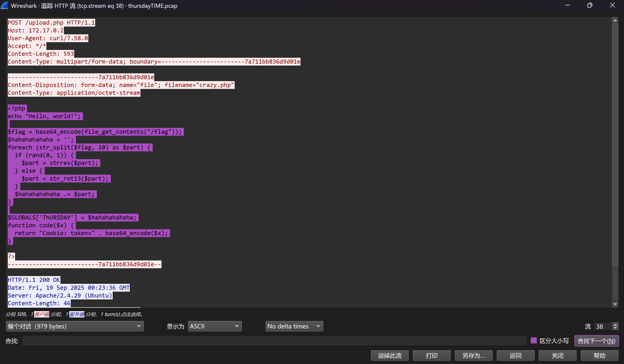Click the 滤掉此流 filter out stream button
The image size is (624, 364).
[x=390, y=355]
